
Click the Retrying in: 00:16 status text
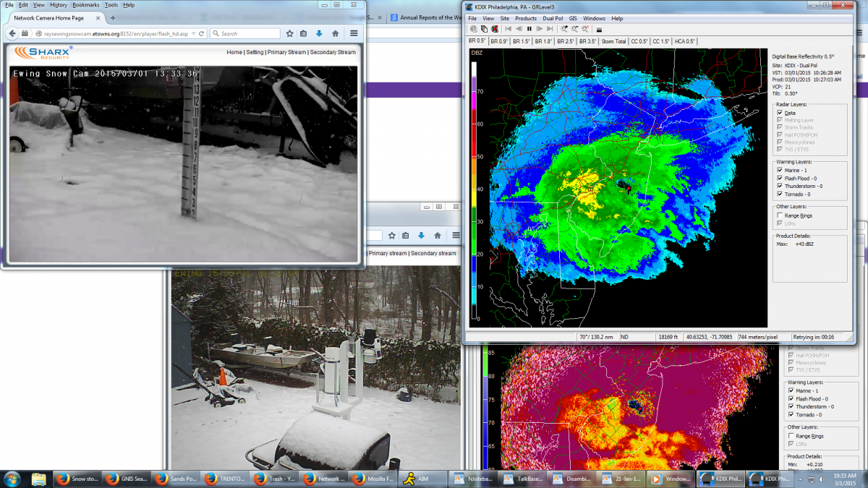pos(813,336)
